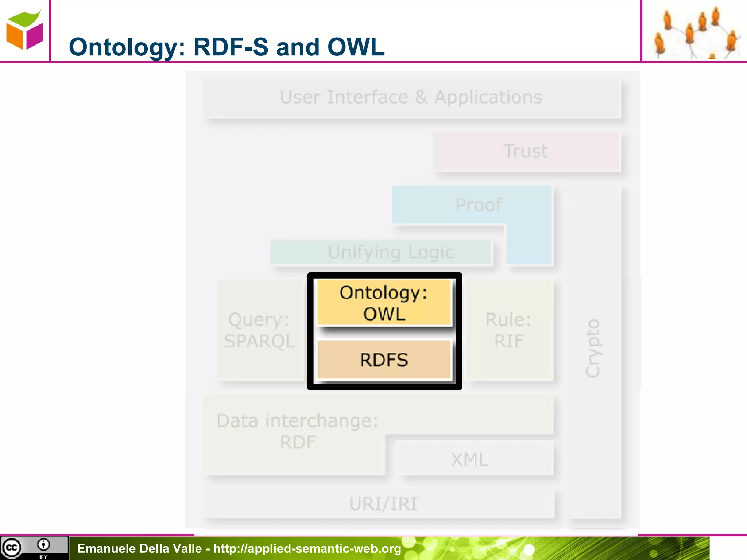
Task: Click the attribution BY person icon
Action: [43, 545]
